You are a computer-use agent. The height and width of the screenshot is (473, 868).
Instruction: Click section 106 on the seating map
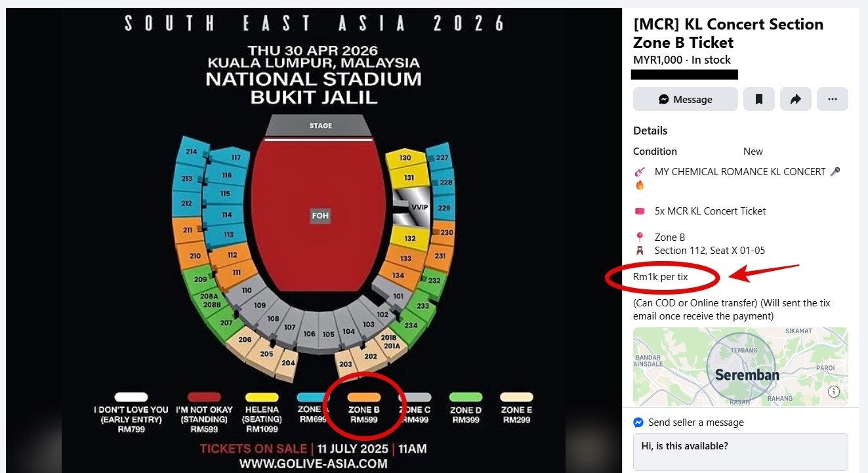pos(309,334)
